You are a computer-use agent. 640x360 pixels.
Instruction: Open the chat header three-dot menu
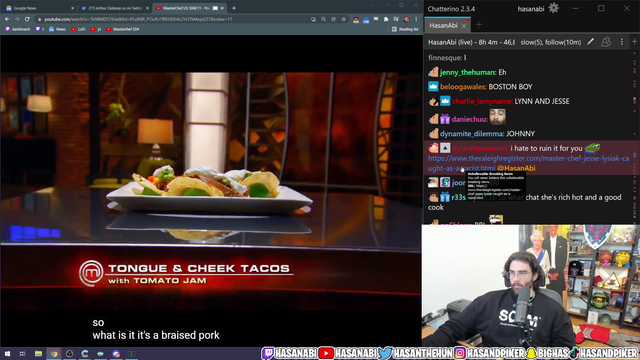click(622, 42)
